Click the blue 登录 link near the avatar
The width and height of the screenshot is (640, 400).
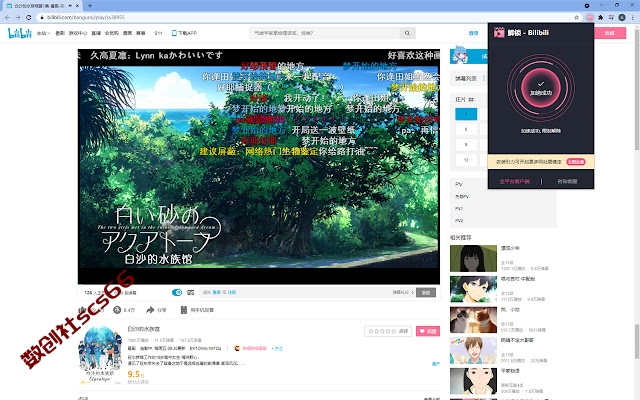pos(473,33)
